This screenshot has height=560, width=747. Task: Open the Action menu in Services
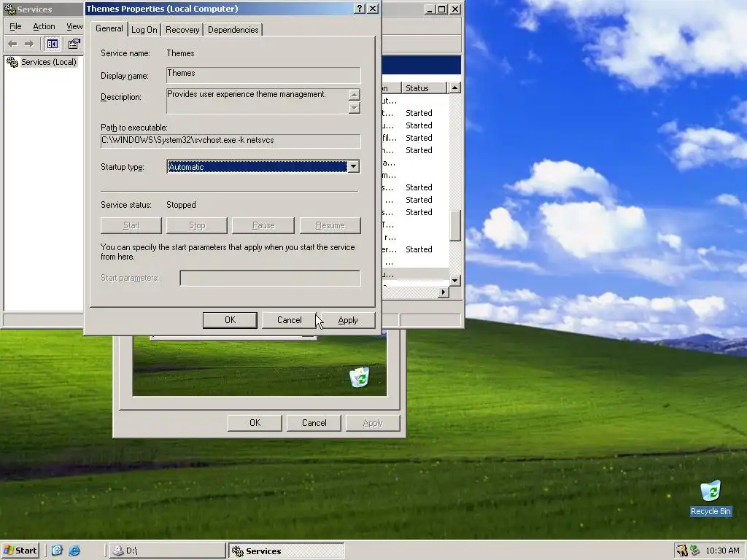click(x=44, y=27)
